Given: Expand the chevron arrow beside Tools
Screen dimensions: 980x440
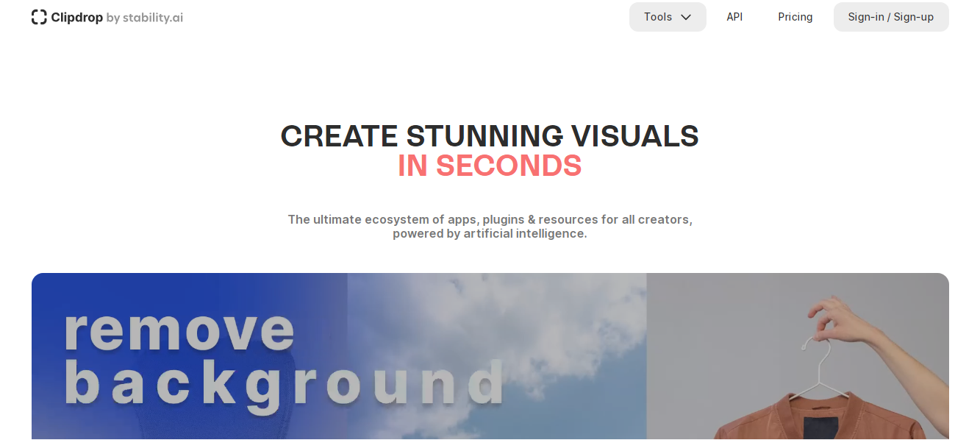Looking at the screenshot, I should 686,17.
